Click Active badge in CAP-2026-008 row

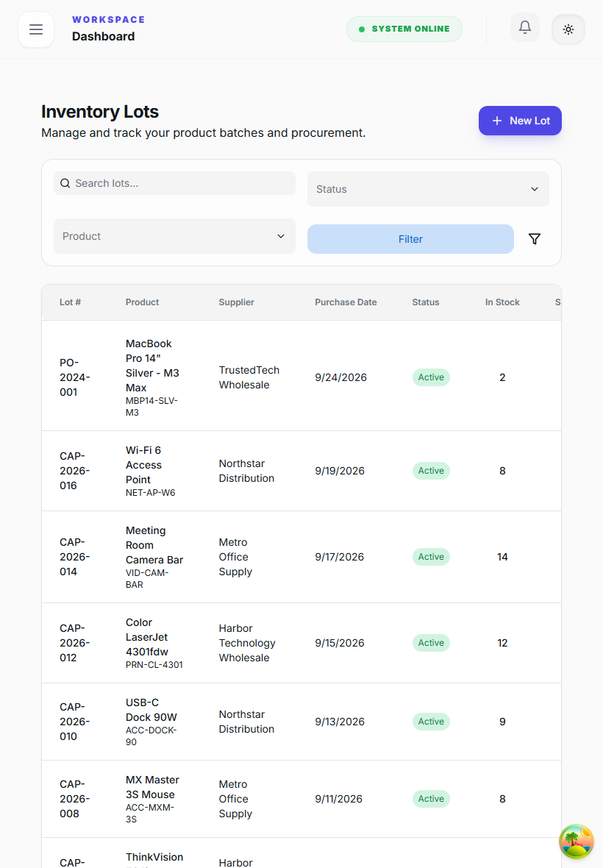coord(431,799)
